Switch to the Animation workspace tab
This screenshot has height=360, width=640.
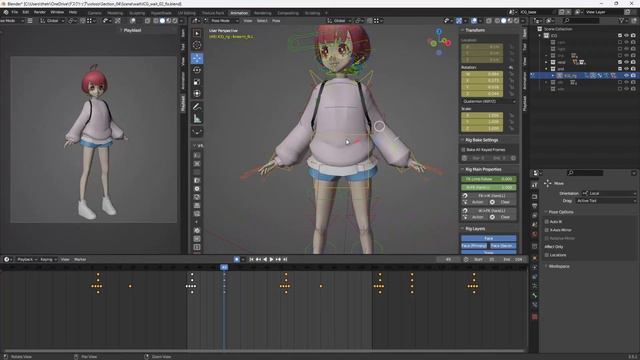coord(239,13)
